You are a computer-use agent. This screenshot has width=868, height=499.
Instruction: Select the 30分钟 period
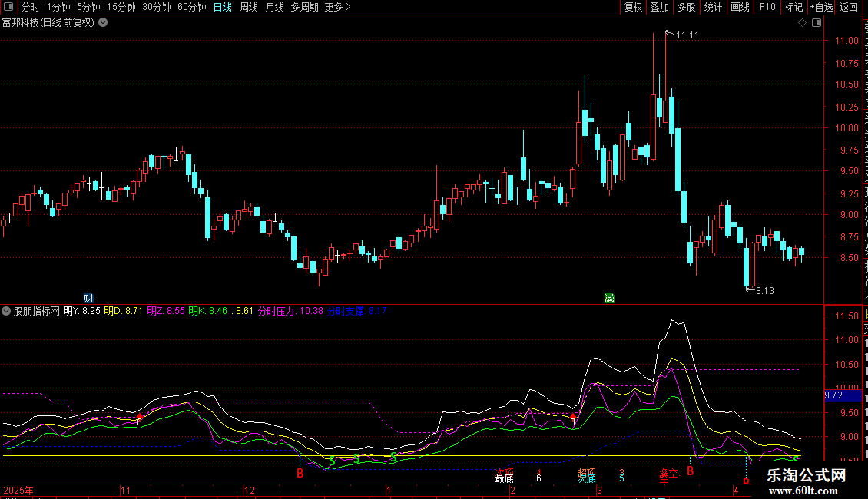(157, 7)
